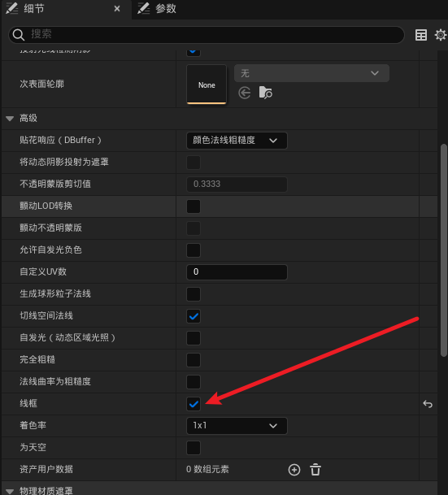Click the 细节 tab pencil icon

point(12,8)
